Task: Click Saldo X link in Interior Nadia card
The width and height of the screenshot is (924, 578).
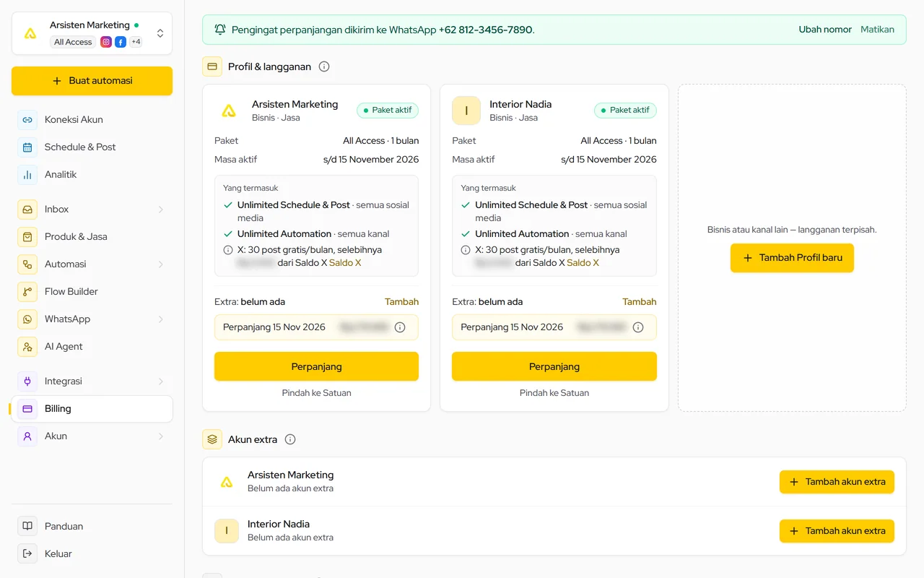Action: tap(583, 263)
